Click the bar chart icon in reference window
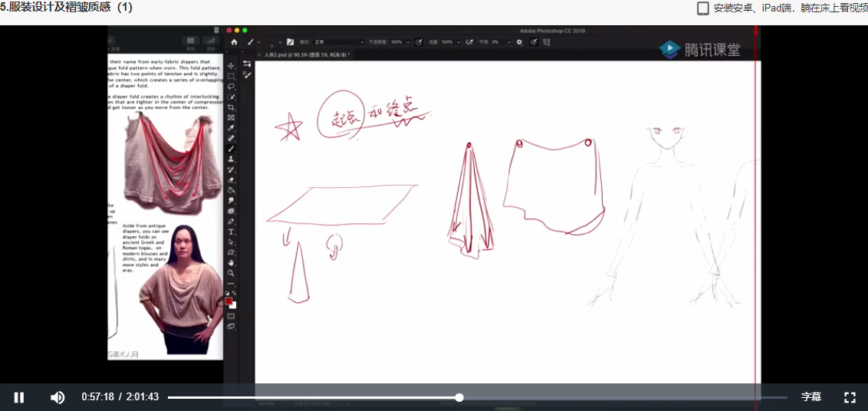Screen dimensions: 868x411 [x=210, y=41]
